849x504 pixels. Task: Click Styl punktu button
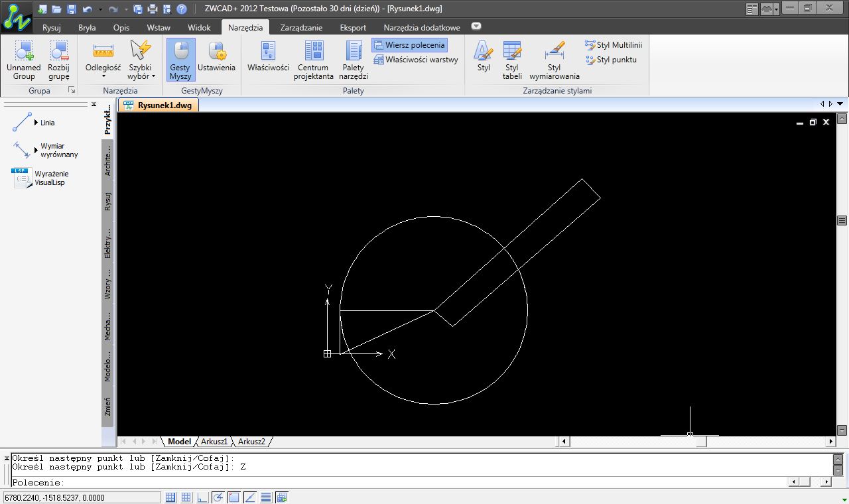point(611,60)
